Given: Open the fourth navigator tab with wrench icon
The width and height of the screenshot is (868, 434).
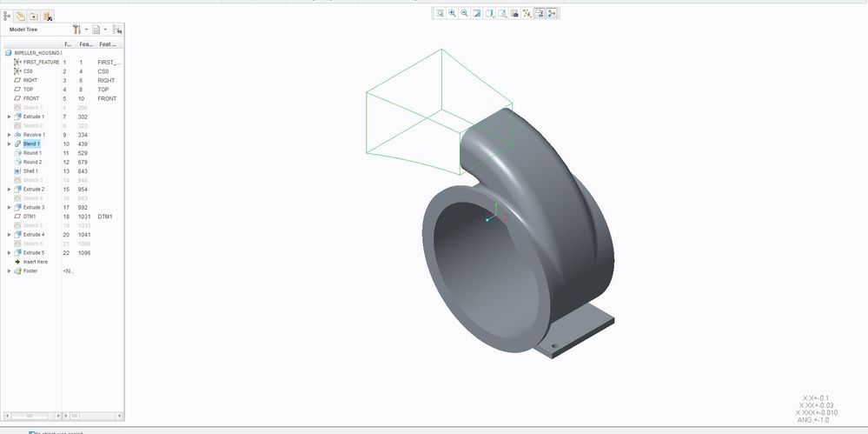Looking at the screenshot, I should 47,16.
